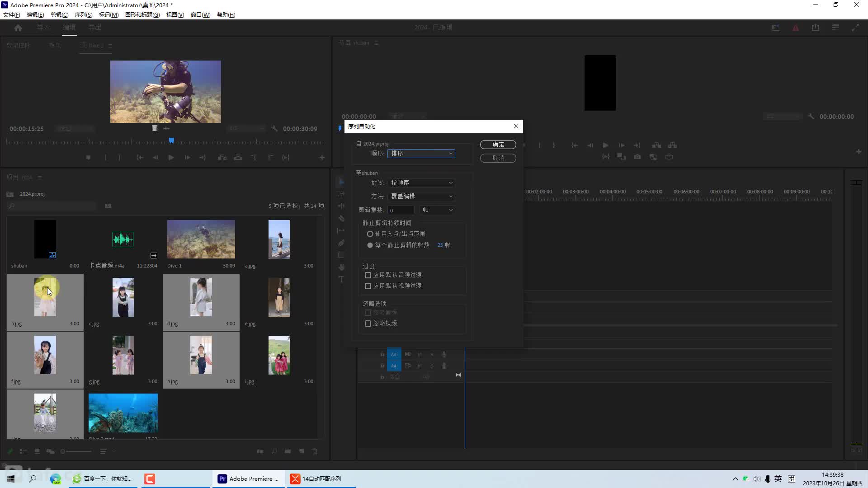The width and height of the screenshot is (868, 488).
Task: Select the c.jpg thumbnail
Action: [123, 297]
